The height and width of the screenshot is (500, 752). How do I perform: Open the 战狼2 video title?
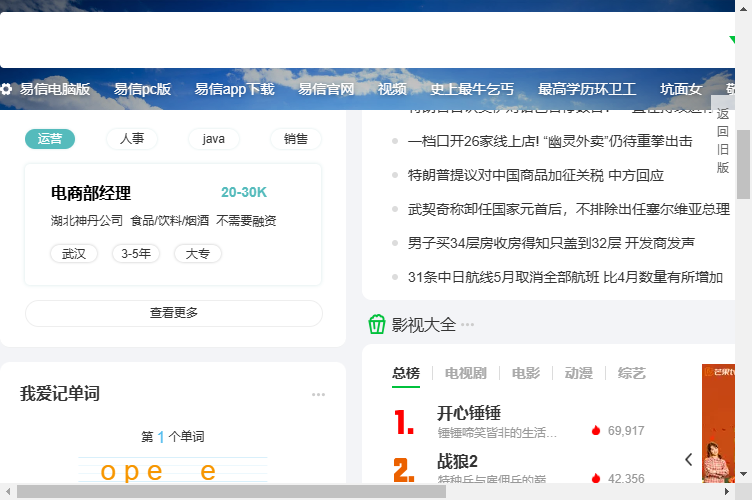point(458,461)
